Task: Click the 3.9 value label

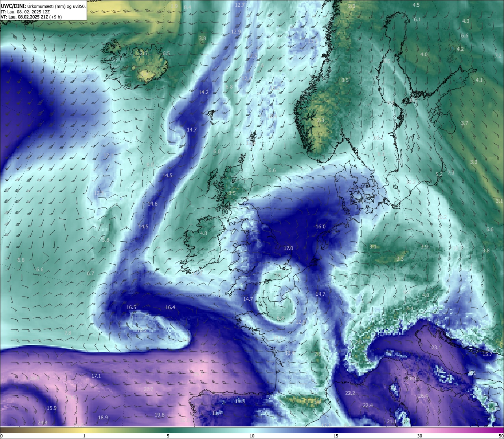Action: pyautogui.click(x=424, y=246)
